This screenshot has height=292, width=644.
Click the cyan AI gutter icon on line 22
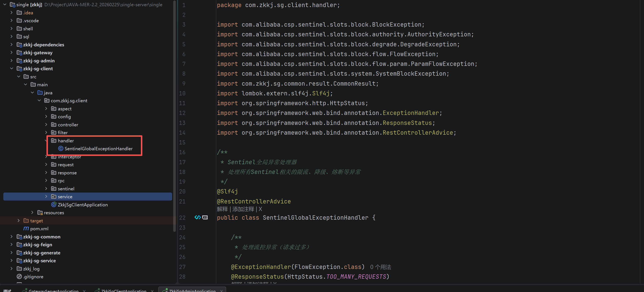tap(197, 217)
